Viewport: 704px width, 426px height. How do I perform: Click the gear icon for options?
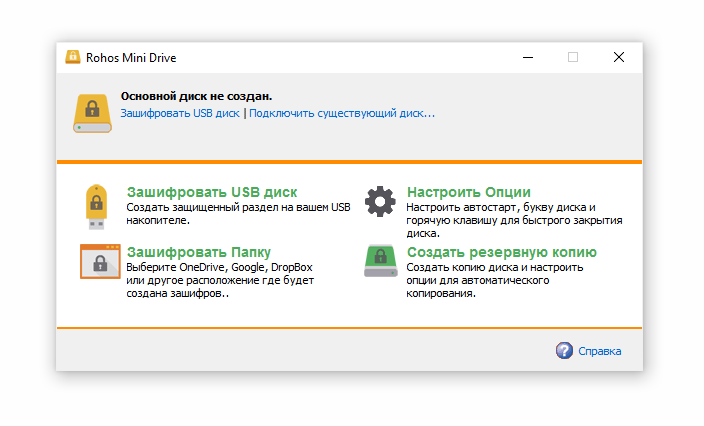click(380, 202)
